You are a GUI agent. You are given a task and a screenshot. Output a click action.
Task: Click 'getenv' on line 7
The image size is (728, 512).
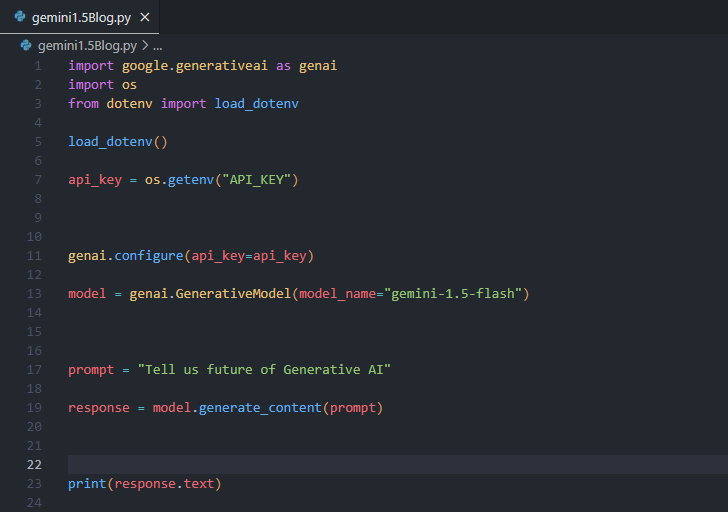point(191,180)
